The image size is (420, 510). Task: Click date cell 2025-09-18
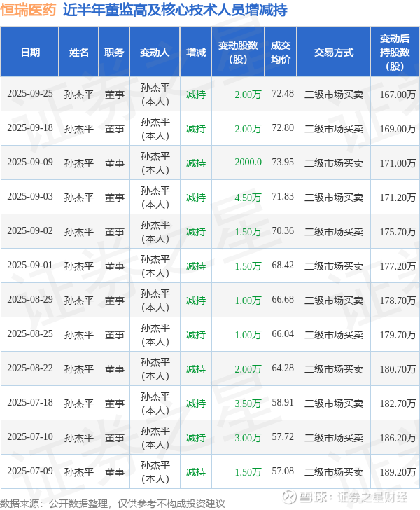tap(30, 127)
